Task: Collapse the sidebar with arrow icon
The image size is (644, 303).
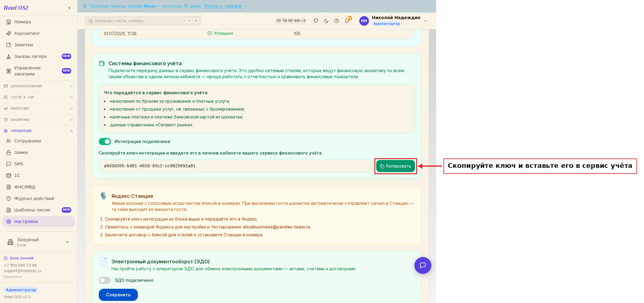Action: tap(69, 8)
